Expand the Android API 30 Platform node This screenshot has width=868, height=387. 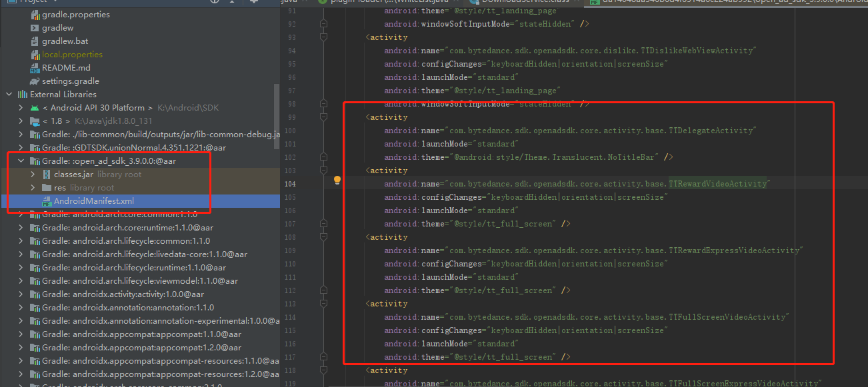[x=21, y=108]
